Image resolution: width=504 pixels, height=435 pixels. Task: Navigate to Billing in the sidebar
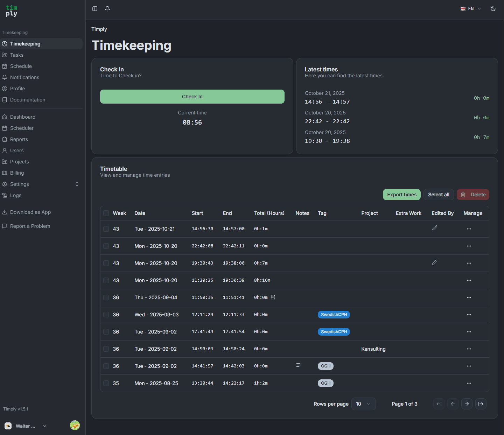coord(17,173)
